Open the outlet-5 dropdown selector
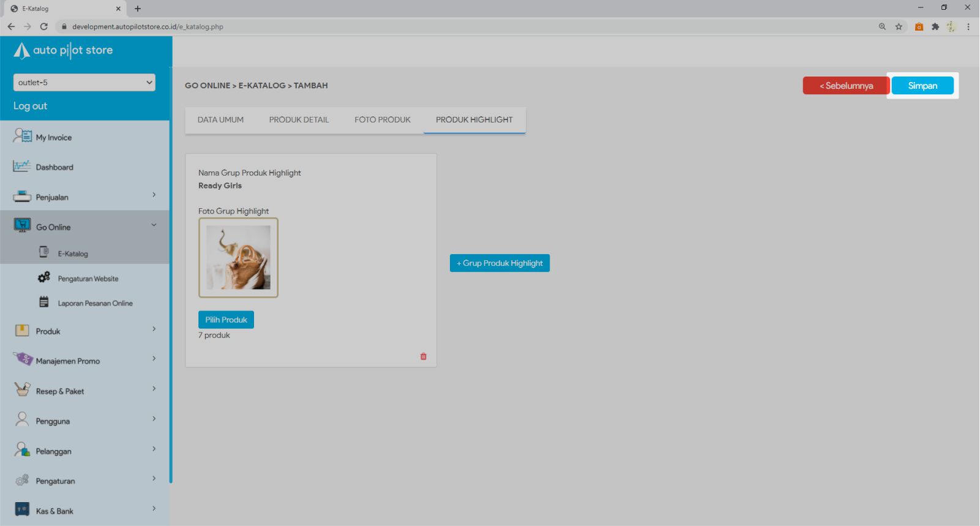This screenshot has width=980, height=526. pos(84,83)
